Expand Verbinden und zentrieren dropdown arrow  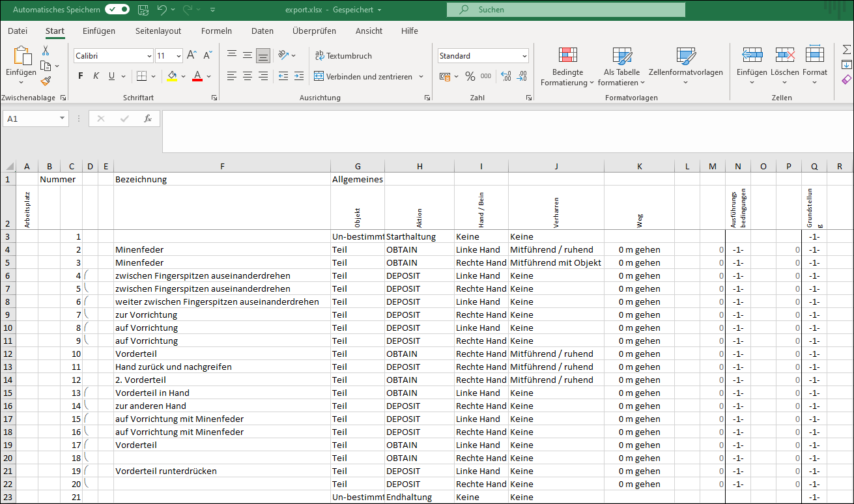[x=421, y=77]
